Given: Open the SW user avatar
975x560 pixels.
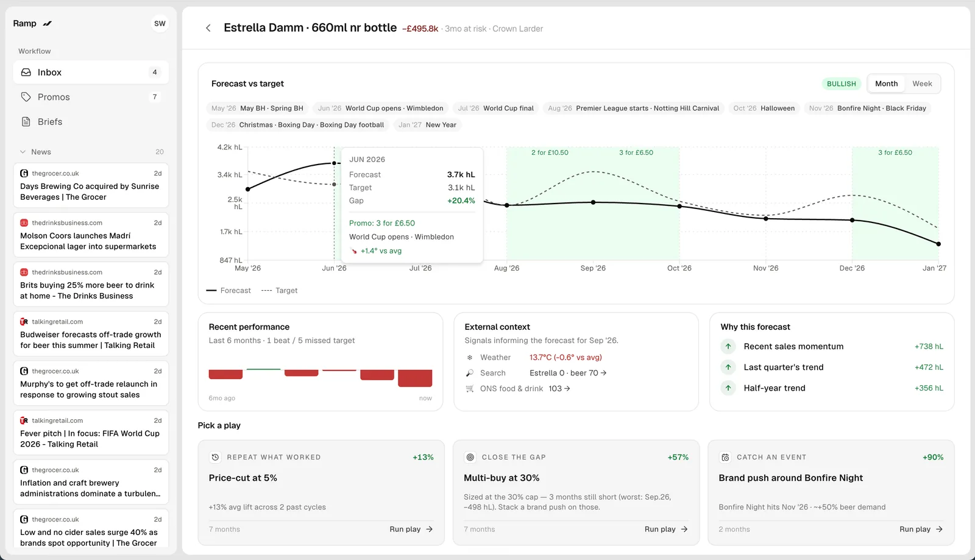Looking at the screenshot, I should 160,24.
